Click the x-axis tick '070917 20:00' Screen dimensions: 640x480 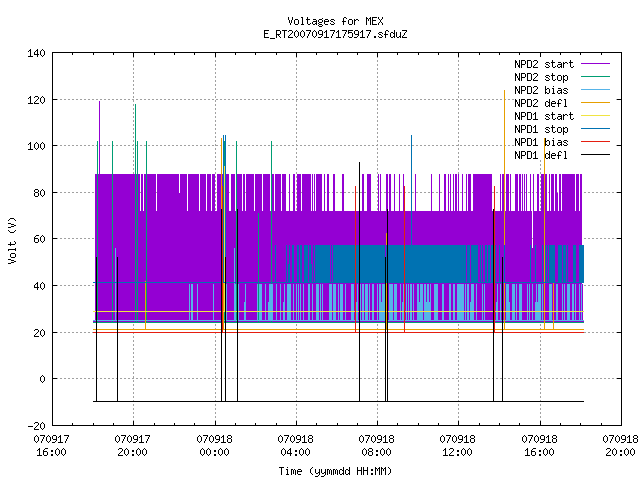point(133,446)
